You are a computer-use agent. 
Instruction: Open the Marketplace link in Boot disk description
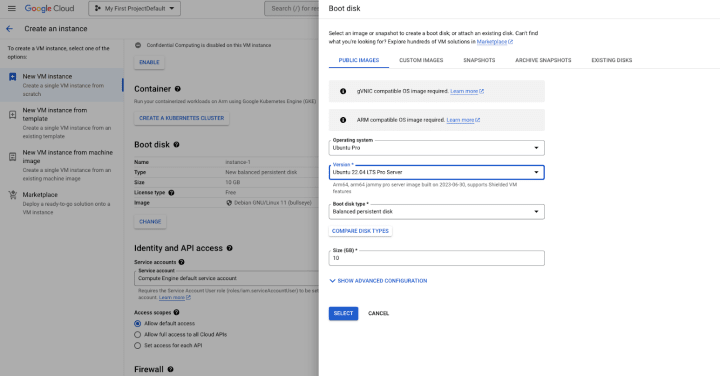[495, 42]
